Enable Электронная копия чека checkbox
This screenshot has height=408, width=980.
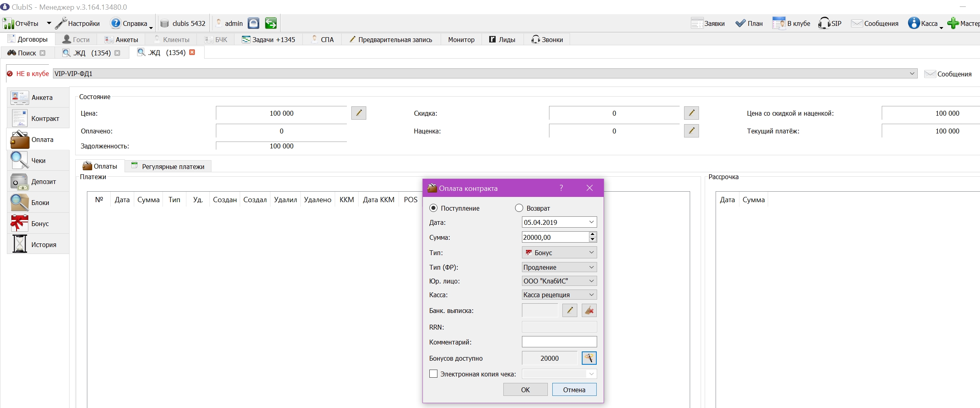point(433,374)
